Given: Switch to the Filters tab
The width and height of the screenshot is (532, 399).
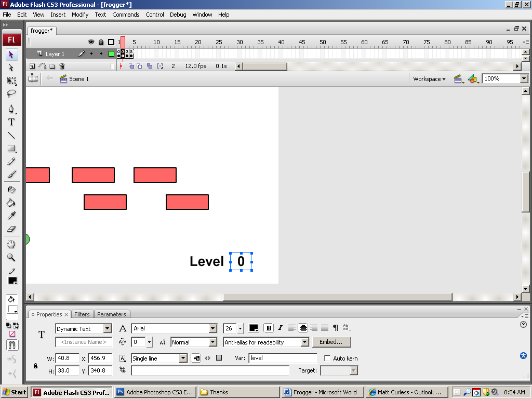Looking at the screenshot, I should click(x=82, y=314).
